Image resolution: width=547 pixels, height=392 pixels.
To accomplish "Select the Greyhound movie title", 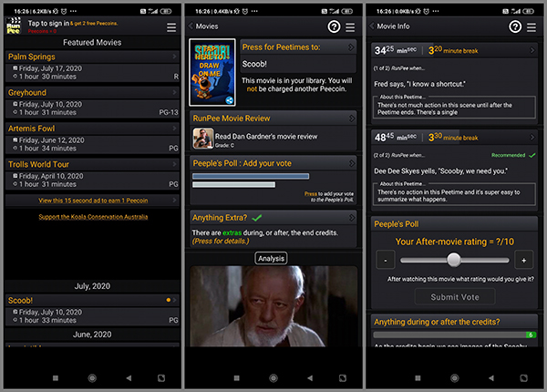I will pos(27,92).
